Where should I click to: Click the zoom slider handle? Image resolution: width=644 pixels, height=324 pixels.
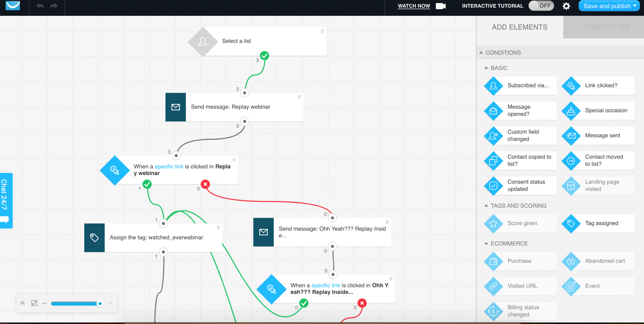click(x=100, y=304)
